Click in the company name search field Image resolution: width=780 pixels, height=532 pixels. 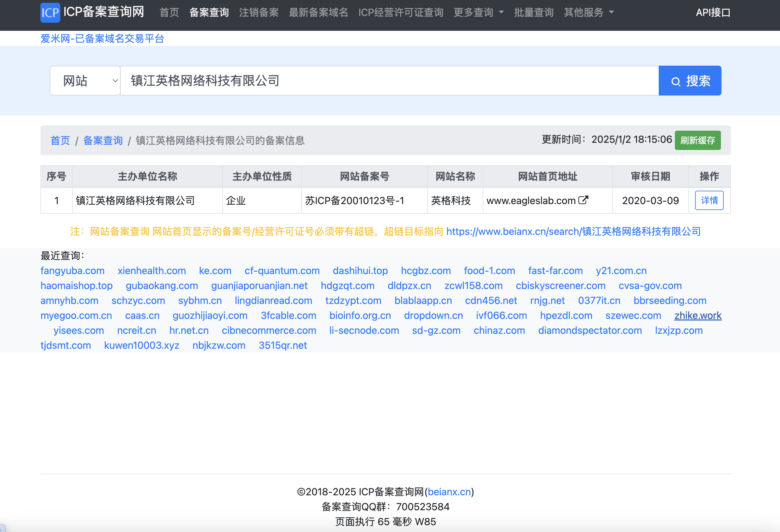(389, 81)
